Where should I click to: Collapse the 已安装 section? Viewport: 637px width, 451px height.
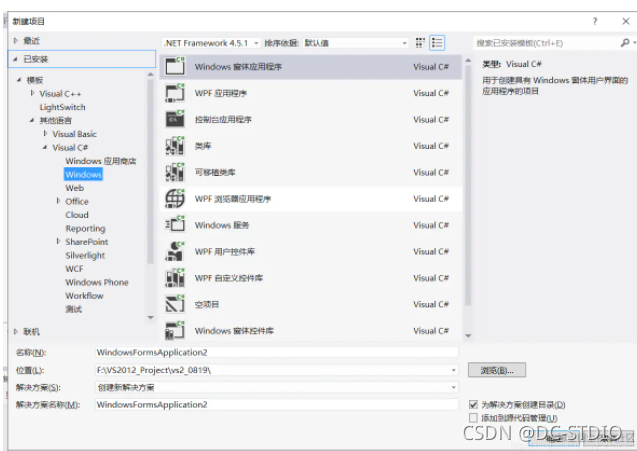tap(15, 59)
